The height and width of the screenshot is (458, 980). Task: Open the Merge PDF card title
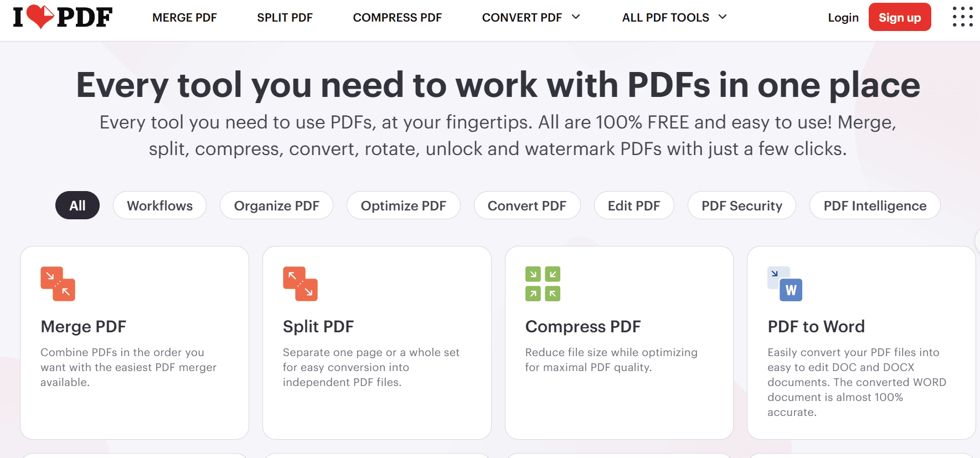pos(84,327)
